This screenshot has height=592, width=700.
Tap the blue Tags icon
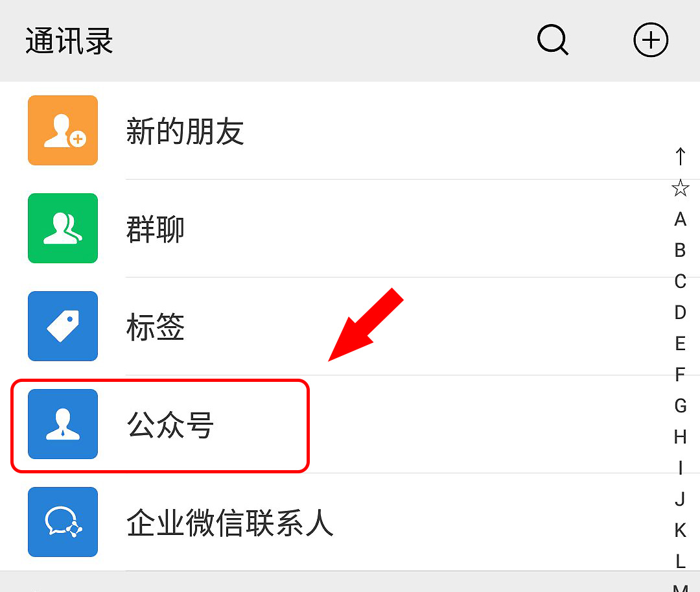click(x=63, y=326)
